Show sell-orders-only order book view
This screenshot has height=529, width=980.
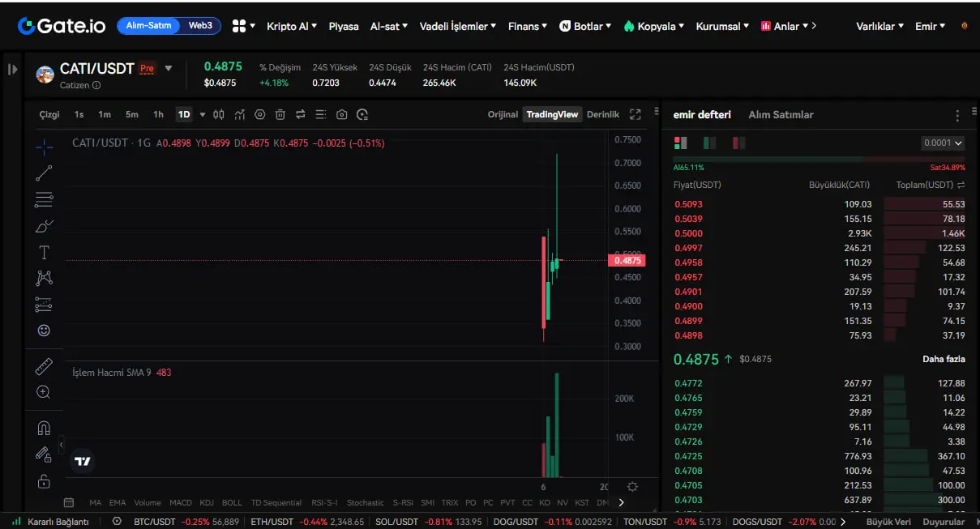tap(738, 143)
